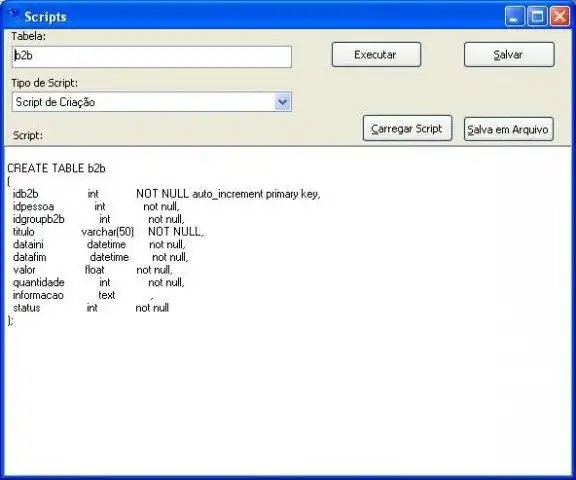The image size is (576, 480).
Task: Click the 'CREATE TABLE b2b' line
Action: [56, 168]
